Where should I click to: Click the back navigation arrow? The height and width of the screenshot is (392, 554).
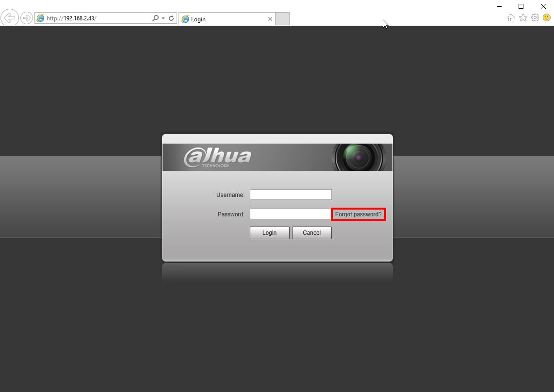pos(9,17)
